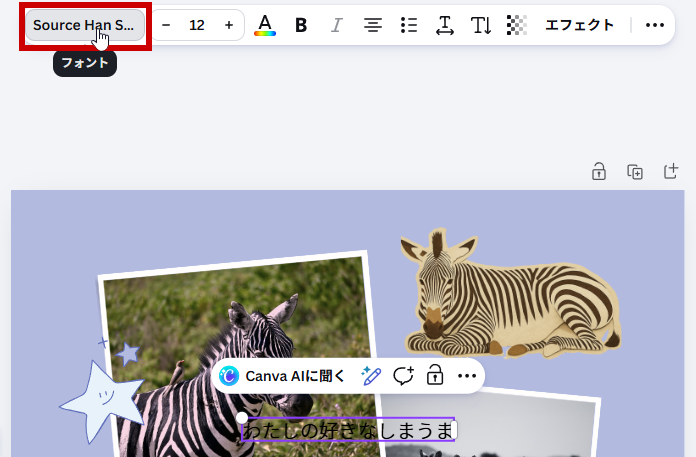
Task: Add a comment to selected element
Action: [403, 376]
